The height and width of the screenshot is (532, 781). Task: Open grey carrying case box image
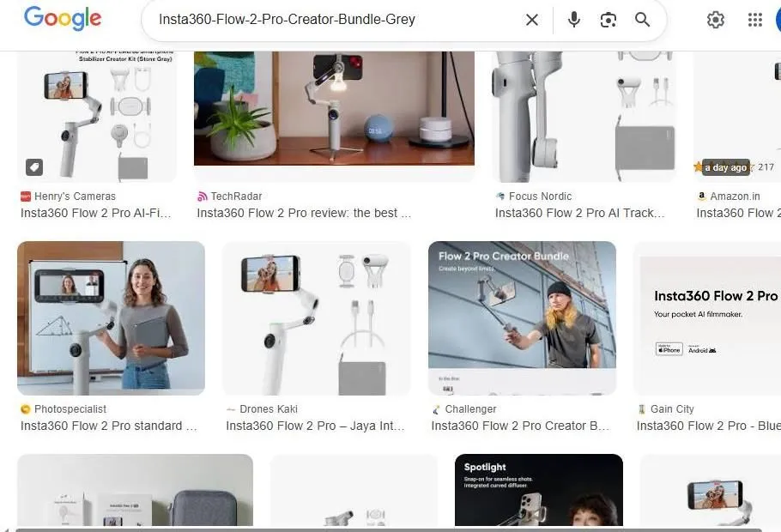click(135, 490)
